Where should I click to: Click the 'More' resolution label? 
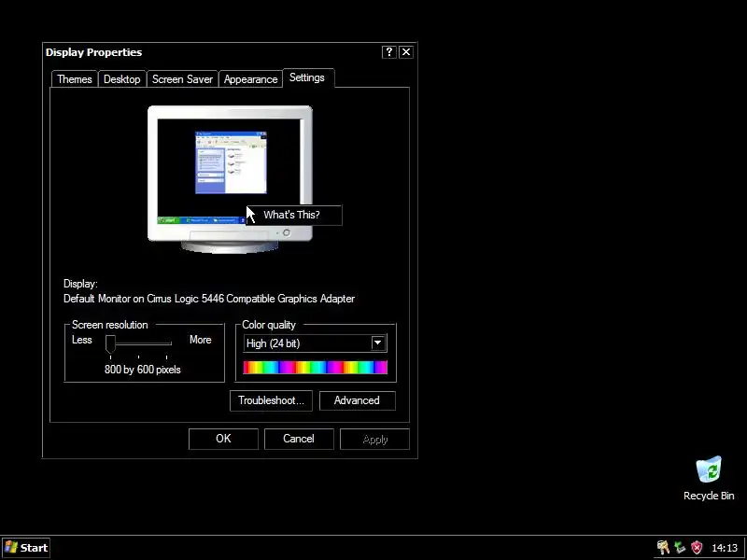(201, 340)
